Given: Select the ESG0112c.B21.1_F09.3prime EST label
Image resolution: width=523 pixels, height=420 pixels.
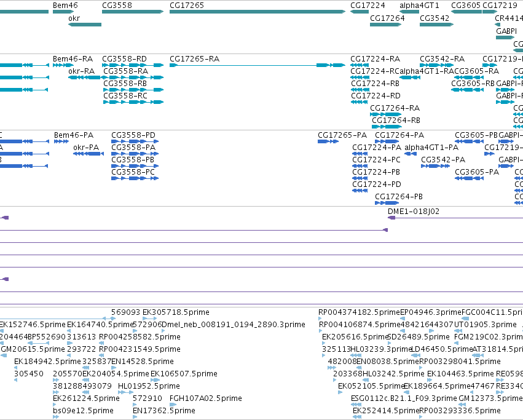Looking at the screenshot, I should tap(404, 398).
